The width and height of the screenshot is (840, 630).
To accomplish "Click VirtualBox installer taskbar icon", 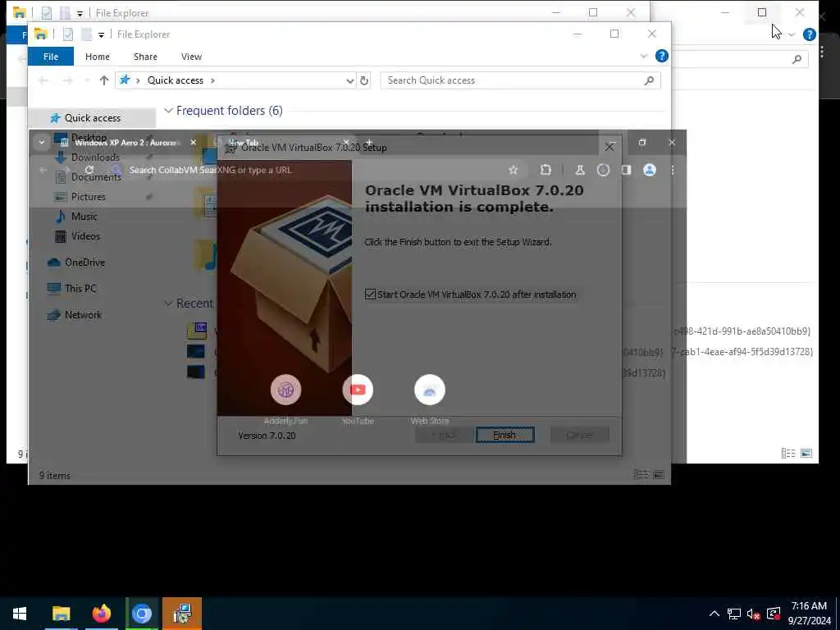I will pyautogui.click(x=182, y=614).
